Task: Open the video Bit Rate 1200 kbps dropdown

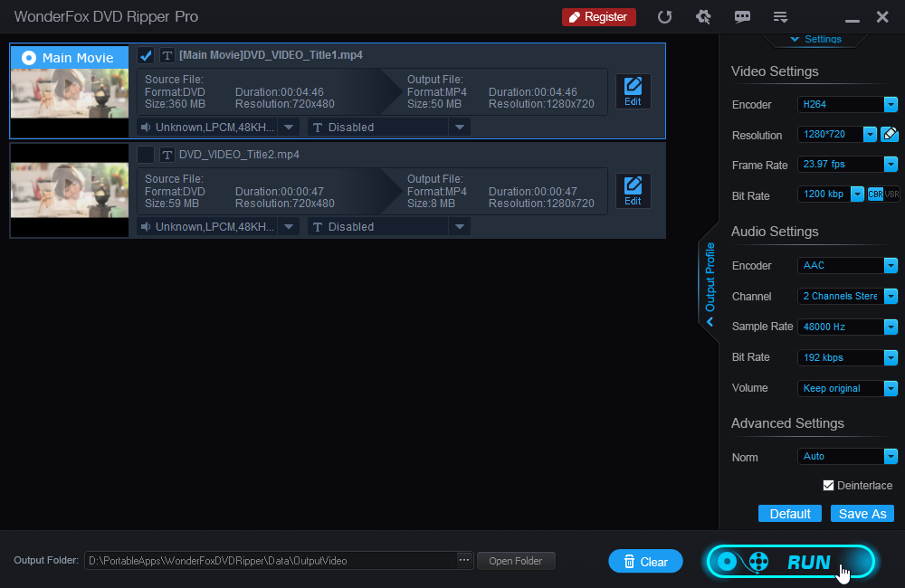Action: (857, 194)
